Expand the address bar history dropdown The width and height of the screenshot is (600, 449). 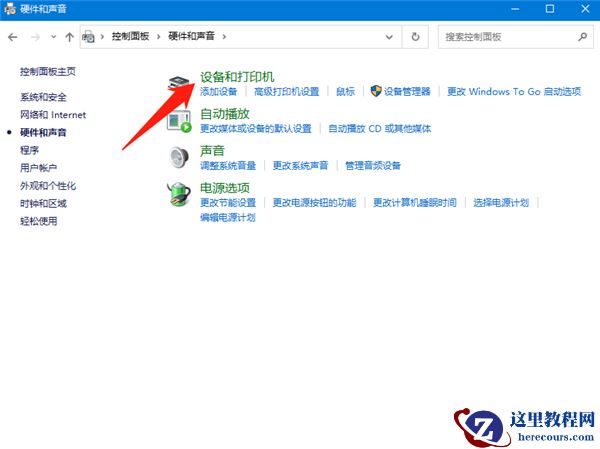(389, 37)
